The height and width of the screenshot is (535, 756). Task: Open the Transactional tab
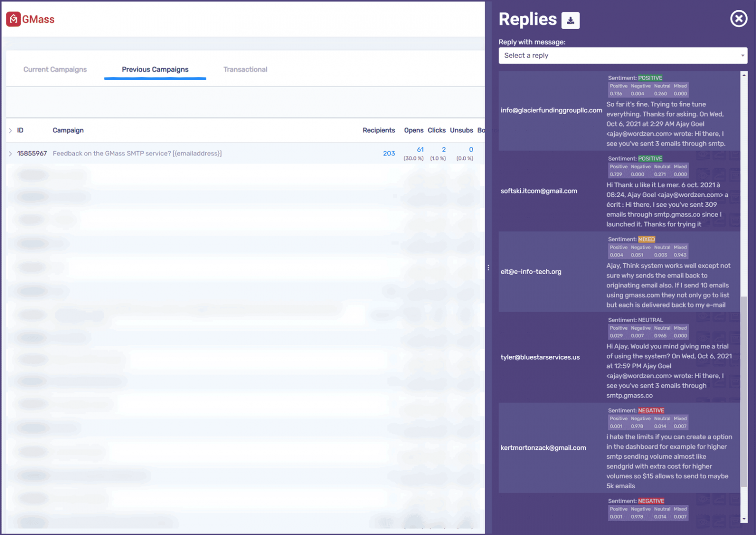(x=245, y=69)
